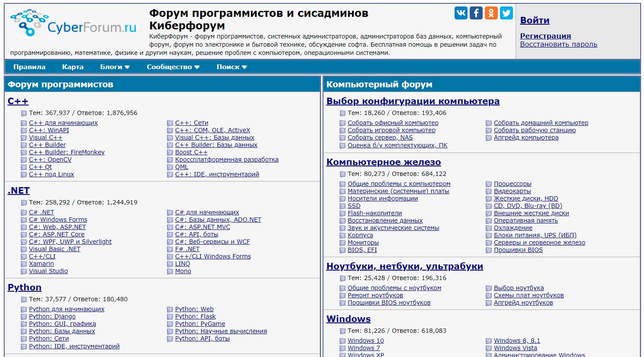Image resolution: width=644 pixels, height=357 pixels.
Task: Click folder icon beside Windows 10
Action: point(343,341)
